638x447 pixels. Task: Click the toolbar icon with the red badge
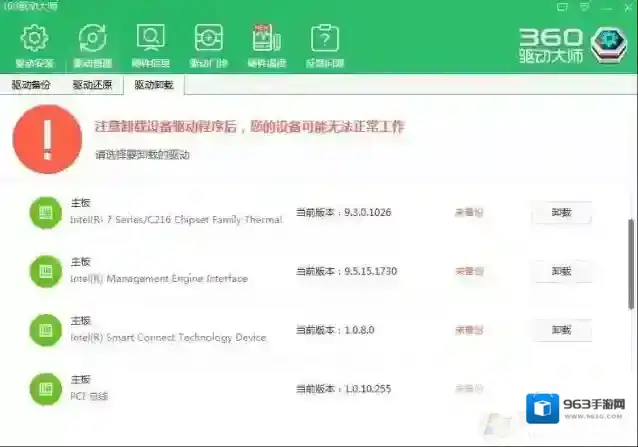pos(267,40)
